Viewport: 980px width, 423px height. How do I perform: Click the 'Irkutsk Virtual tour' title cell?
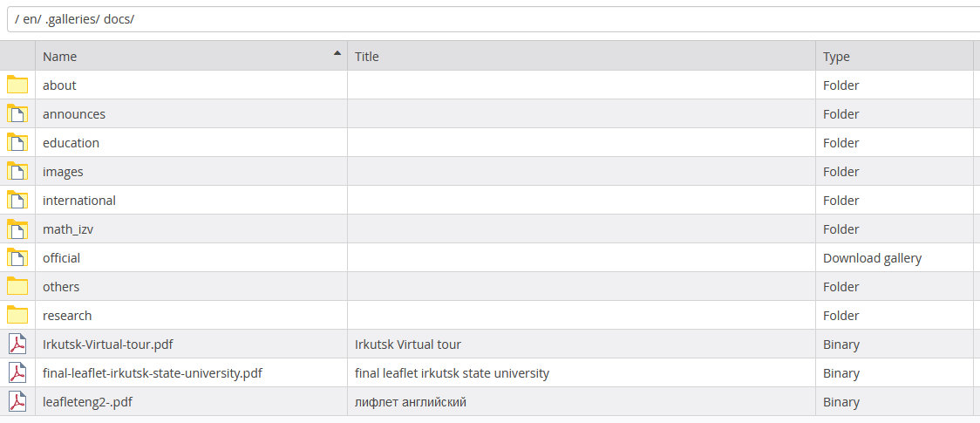[408, 345]
